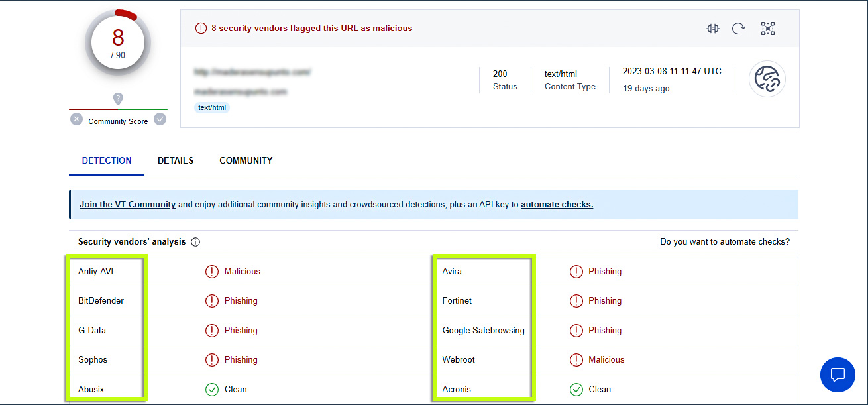
Task: Click the Malicious verdict for Antiy-AVL
Action: point(243,271)
